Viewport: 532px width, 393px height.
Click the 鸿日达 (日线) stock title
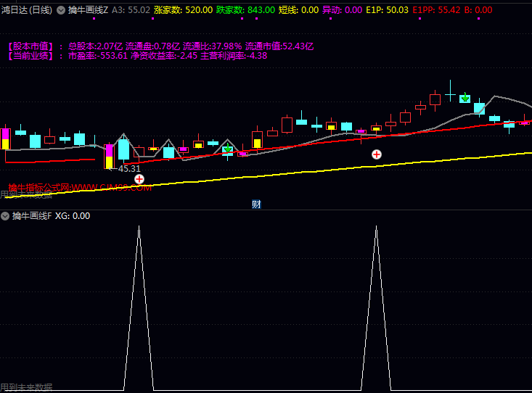pos(26,10)
